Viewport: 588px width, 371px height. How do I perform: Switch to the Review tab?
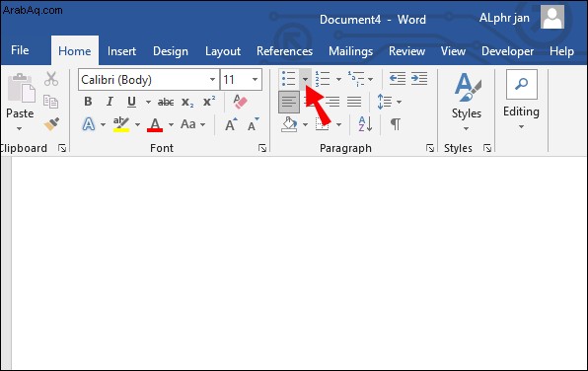click(x=406, y=51)
